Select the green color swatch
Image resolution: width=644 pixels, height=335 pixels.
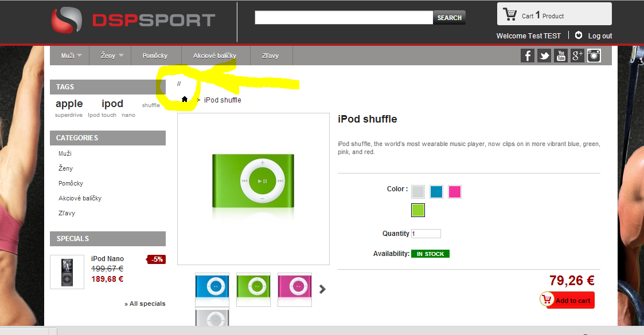click(417, 210)
